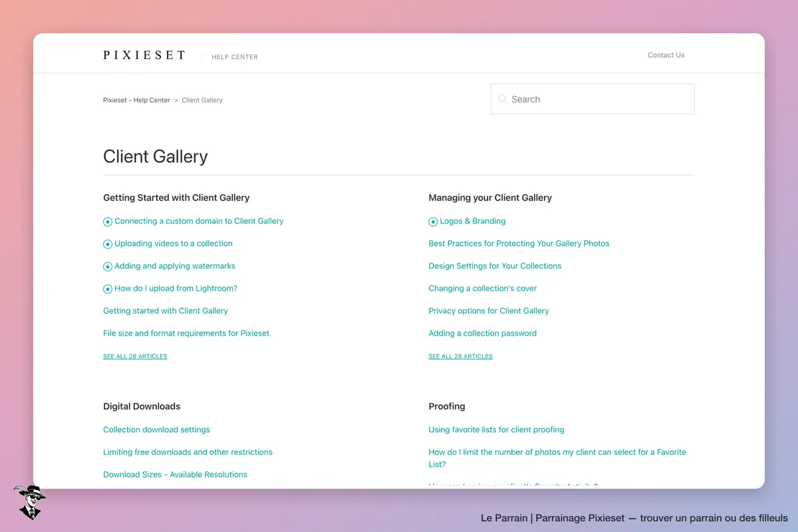
Task: Open Best Practices for Protecting Gallery Photos
Action: click(x=519, y=243)
